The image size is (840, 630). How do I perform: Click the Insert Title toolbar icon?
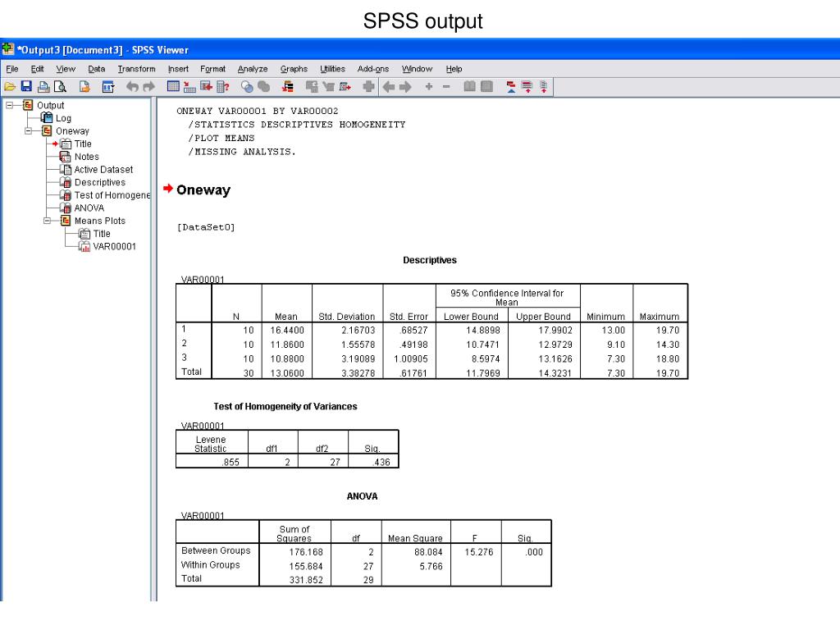pos(527,86)
